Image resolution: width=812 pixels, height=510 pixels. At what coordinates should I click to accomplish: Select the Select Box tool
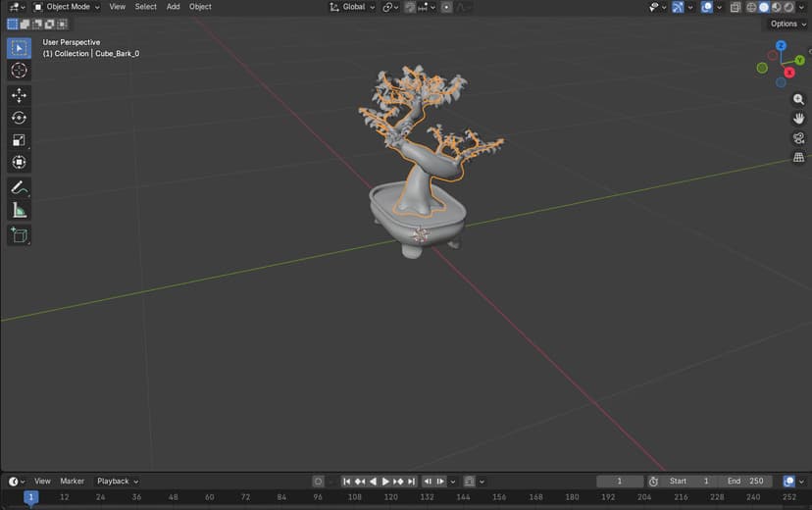pyautogui.click(x=19, y=48)
